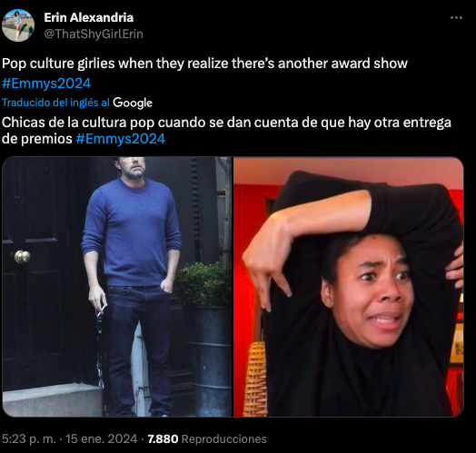Visit the @ThatShyGirlErin handle
The image size is (476, 453).
tap(94, 34)
